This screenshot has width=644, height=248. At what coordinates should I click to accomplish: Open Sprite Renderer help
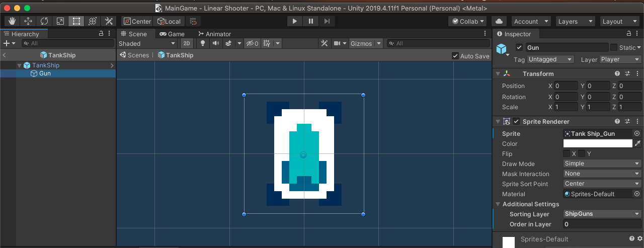point(617,121)
